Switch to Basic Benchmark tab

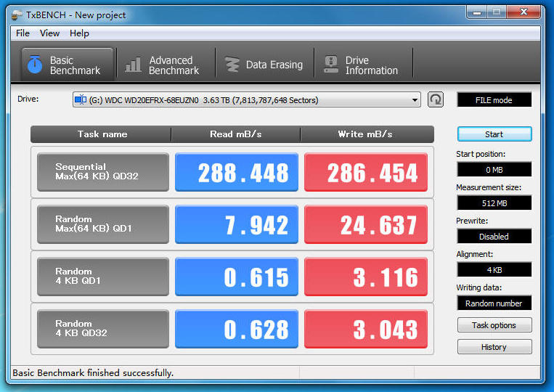68,65
